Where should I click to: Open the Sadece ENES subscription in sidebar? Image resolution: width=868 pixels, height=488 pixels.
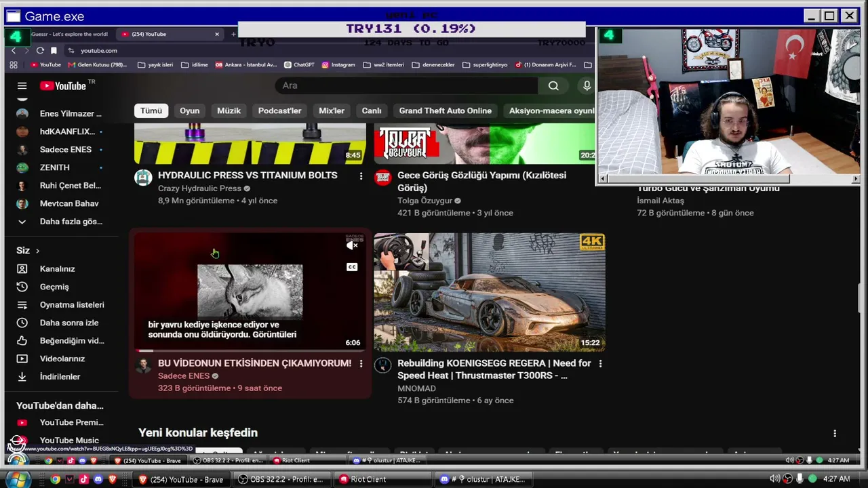(60, 149)
